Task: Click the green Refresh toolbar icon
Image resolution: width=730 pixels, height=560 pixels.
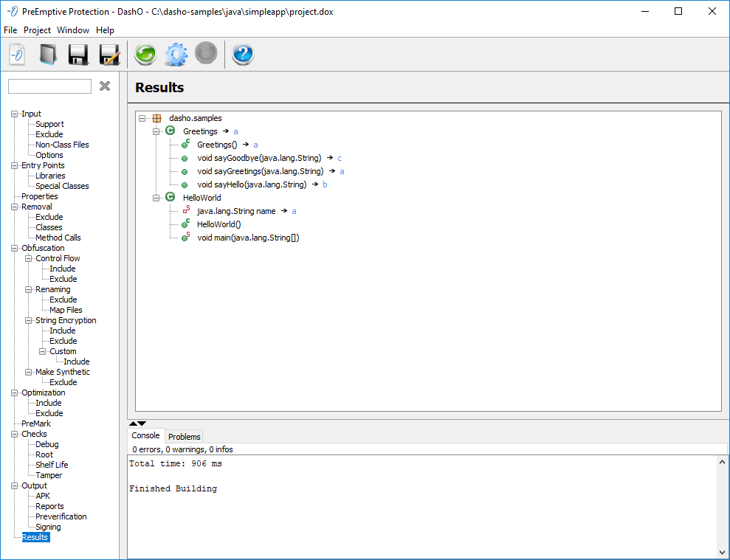Action: tap(145, 55)
